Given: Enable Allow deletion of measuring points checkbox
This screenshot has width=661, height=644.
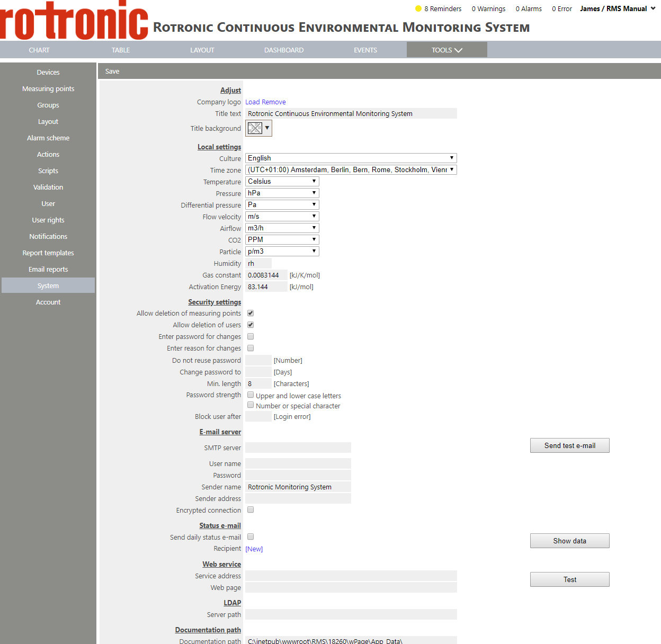Looking at the screenshot, I should (x=251, y=313).
